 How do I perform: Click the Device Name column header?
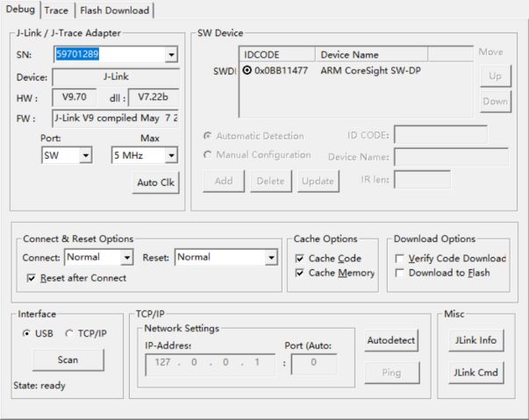click(371, 54)
